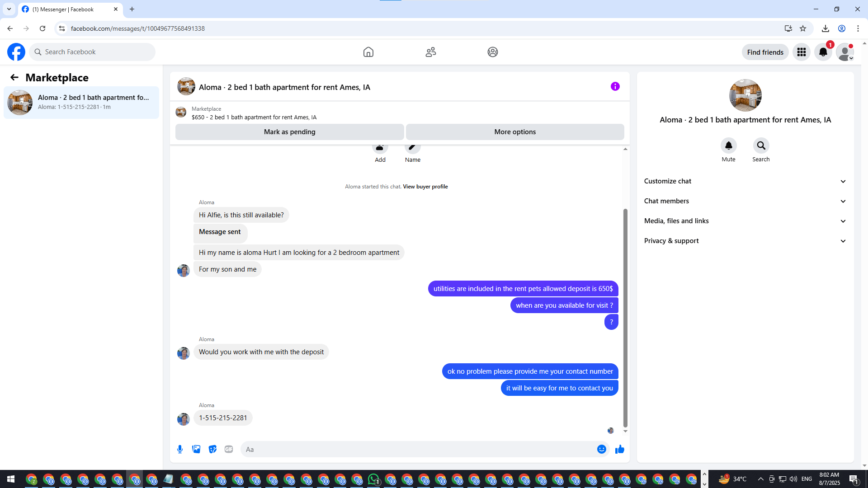Open the account profile avatar menu
Image resolution: width=868 pixels, height=488 pixels.
(x=845, y=52)
